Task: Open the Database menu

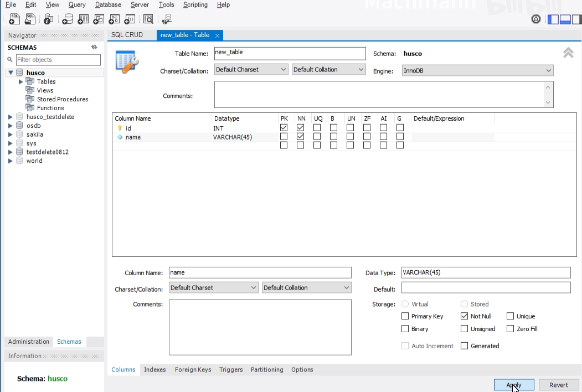Action: pyautogui.click(x=108, y=5)
